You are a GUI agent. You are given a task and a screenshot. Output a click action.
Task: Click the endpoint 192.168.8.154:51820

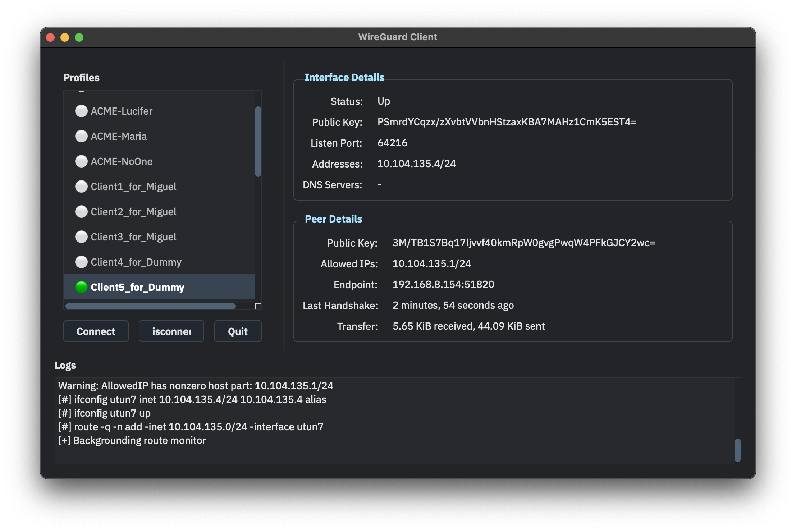pos(443,285)
